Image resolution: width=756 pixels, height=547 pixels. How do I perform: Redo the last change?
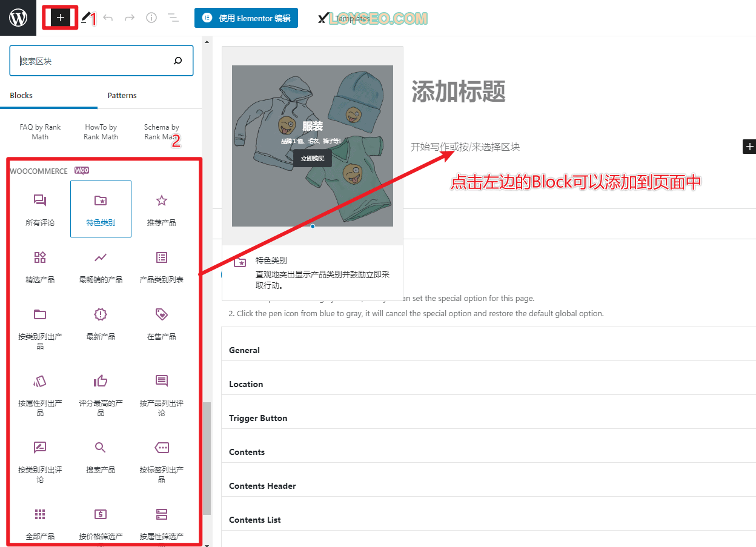click(x=130, y=18)
